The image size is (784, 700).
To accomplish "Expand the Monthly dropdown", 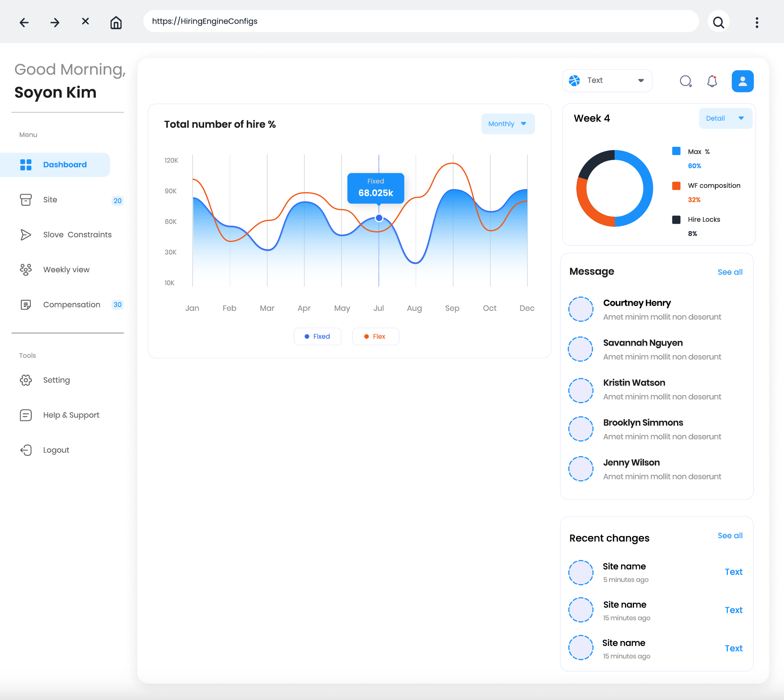I will pos(507,124).
